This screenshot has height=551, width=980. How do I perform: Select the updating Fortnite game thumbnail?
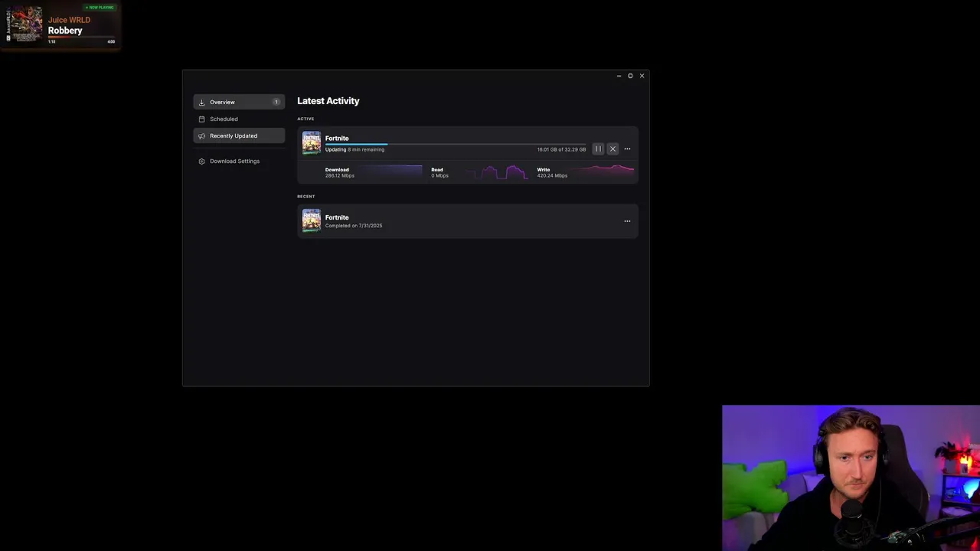tap(312, 143)
